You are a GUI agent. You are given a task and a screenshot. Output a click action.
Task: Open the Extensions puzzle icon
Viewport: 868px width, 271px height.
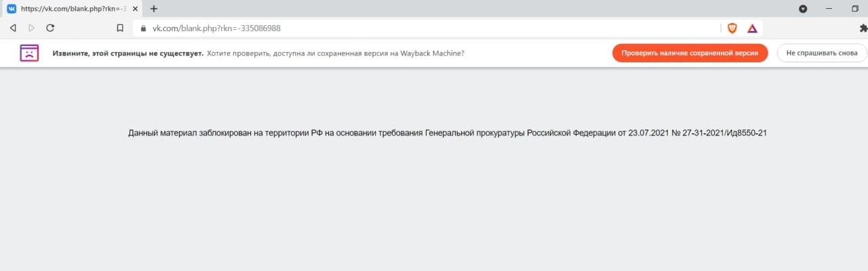coord(863,28)
